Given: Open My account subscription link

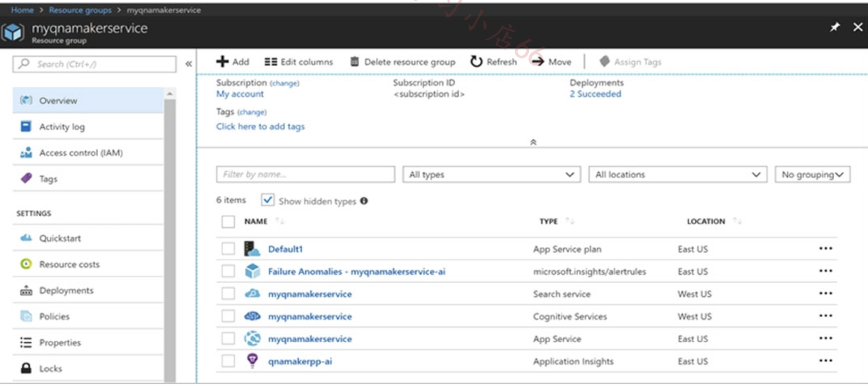Looking at the screenshot, I should (240, 93).
